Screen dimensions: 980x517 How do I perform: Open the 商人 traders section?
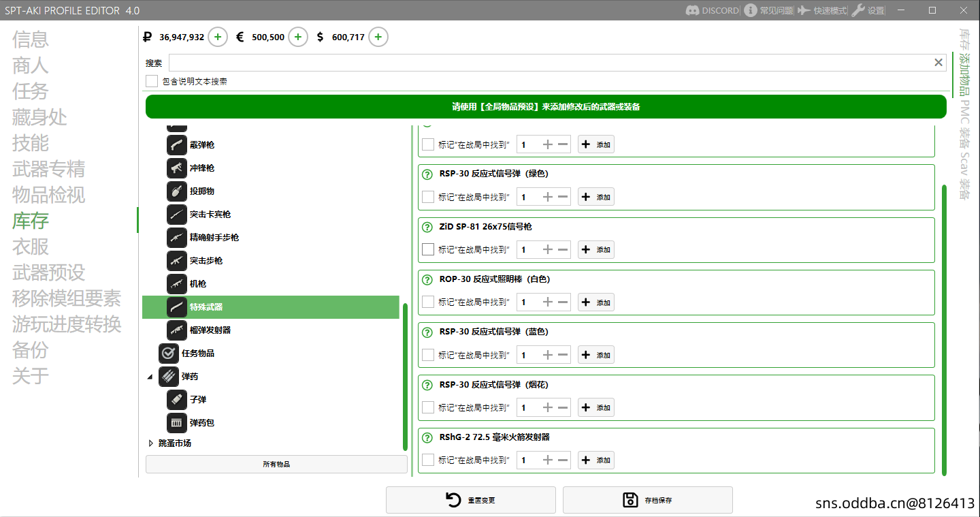click(x=31, y=65)
